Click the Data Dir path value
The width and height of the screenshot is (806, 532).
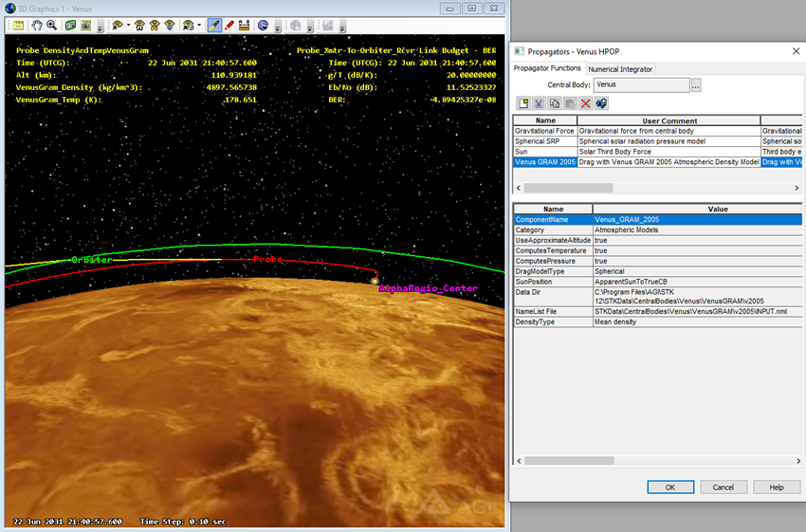pos(697,297)
